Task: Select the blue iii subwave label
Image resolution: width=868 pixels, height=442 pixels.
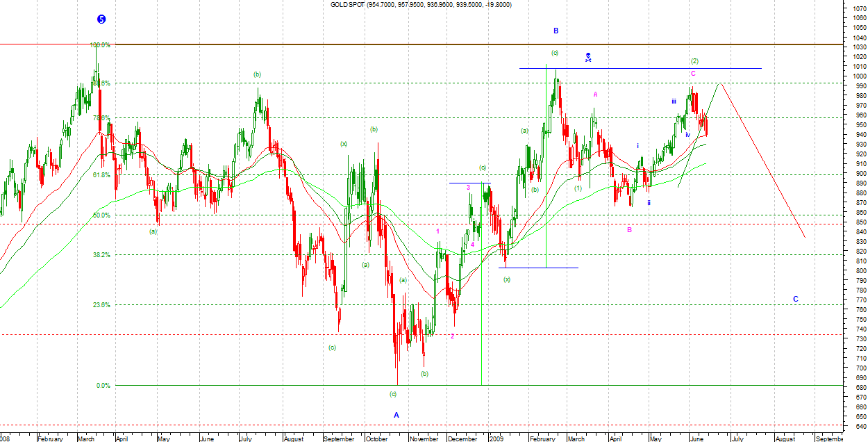Action: [674, 101]
